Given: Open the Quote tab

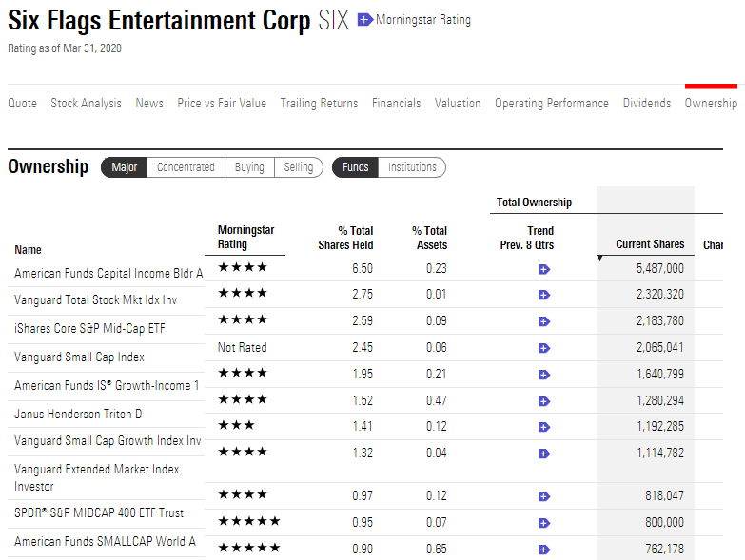Looking at the screenshot, I should 22,103.
